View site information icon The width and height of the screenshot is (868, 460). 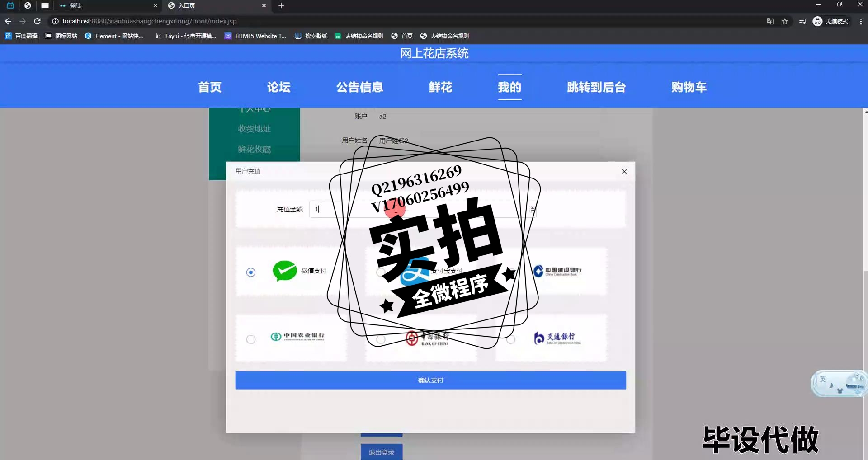click(55, 21)
